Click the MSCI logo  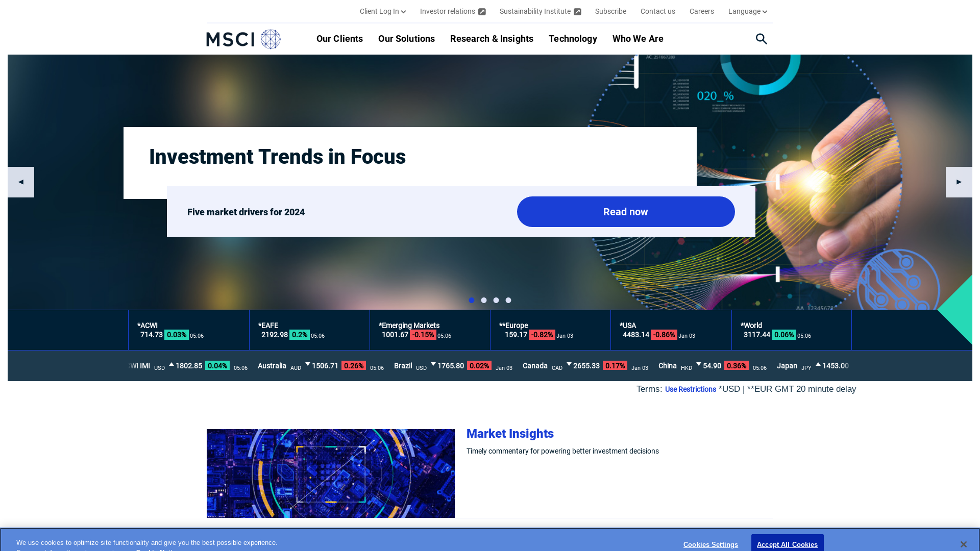click(x=243, y=39)
